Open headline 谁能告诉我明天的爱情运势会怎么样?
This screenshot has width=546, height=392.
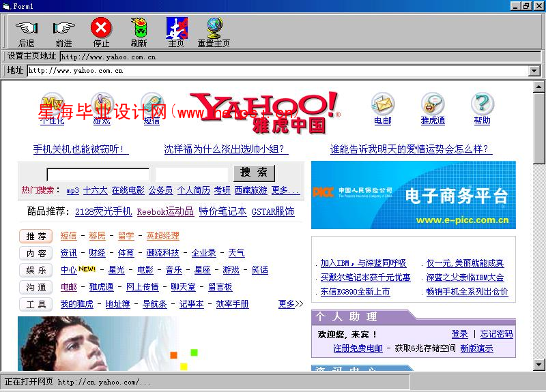point(412,149)
